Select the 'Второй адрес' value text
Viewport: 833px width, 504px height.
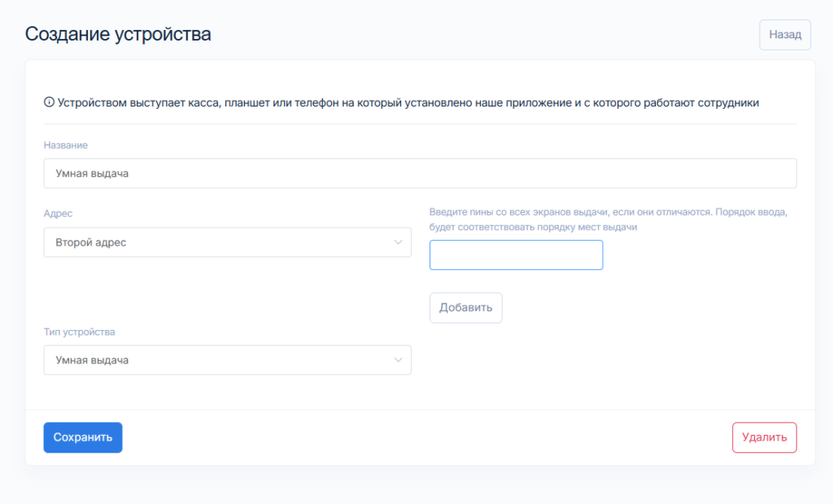[x=91, y=242]
